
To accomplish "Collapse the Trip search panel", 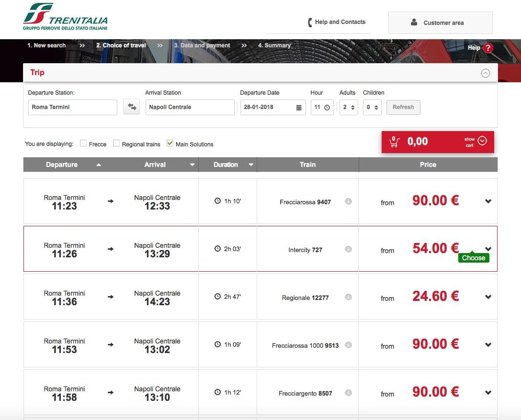I will click(486, 73).
